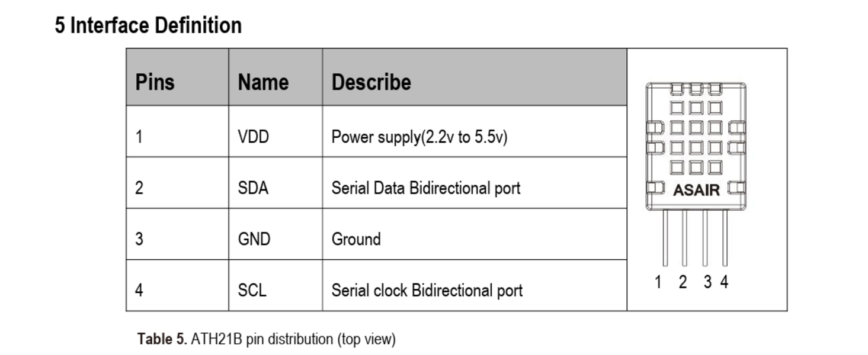Click the 'Table 5.' caption text
868x355 pixels.
(162, 339)
